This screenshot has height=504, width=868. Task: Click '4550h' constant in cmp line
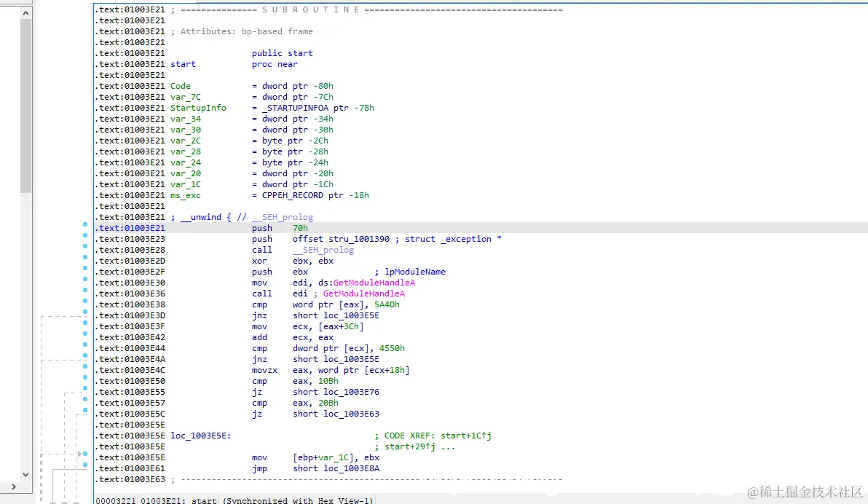pyautogui.click(x=392, y=348)
